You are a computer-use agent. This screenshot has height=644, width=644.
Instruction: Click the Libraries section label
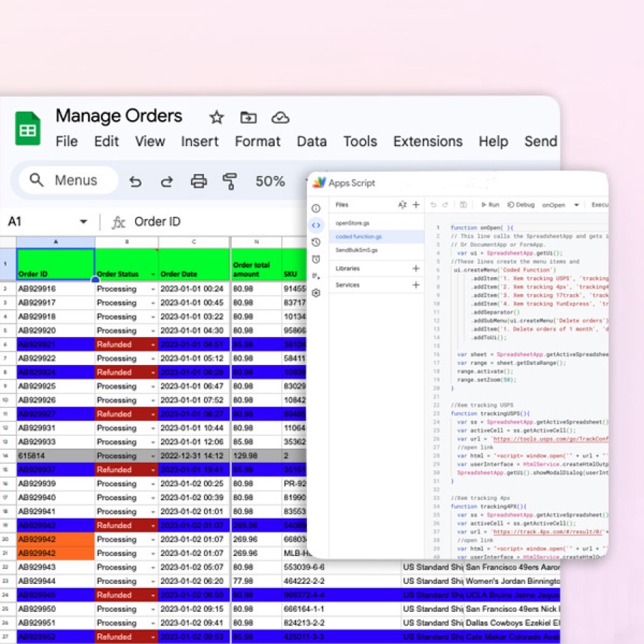click(x=348, y=268)
